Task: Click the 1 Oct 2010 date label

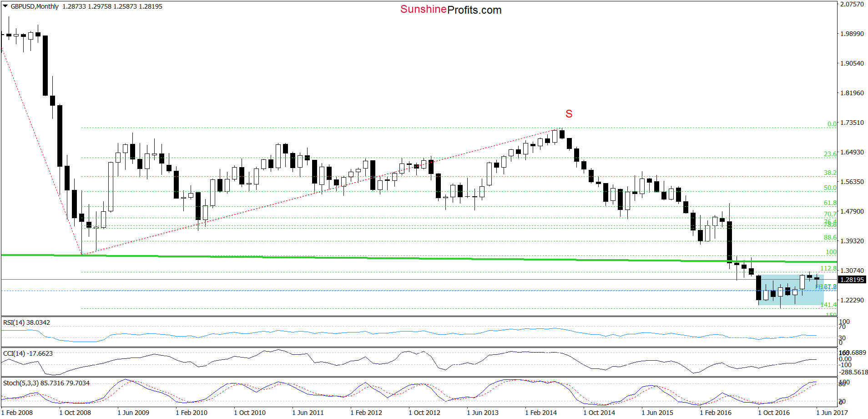Action: tap(250, 413)
